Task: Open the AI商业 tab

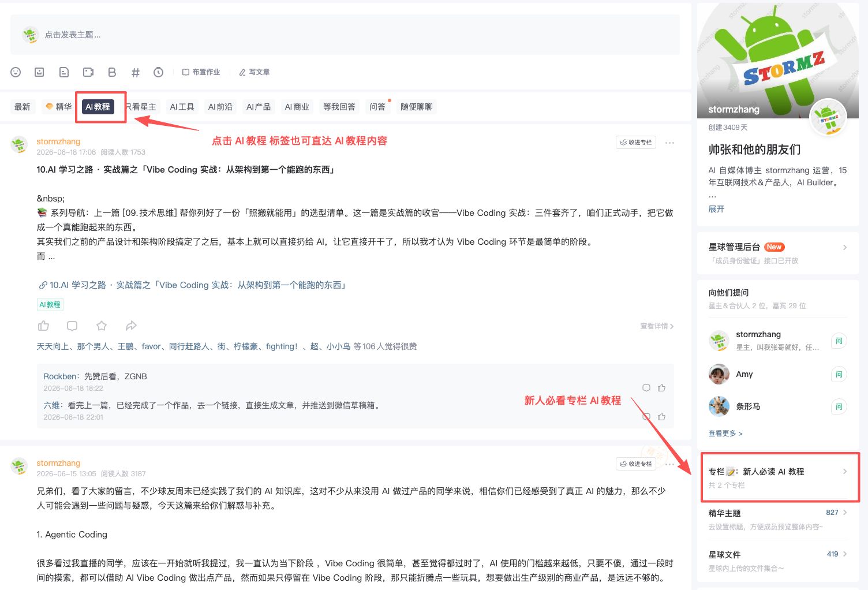Action: [297, 107]
